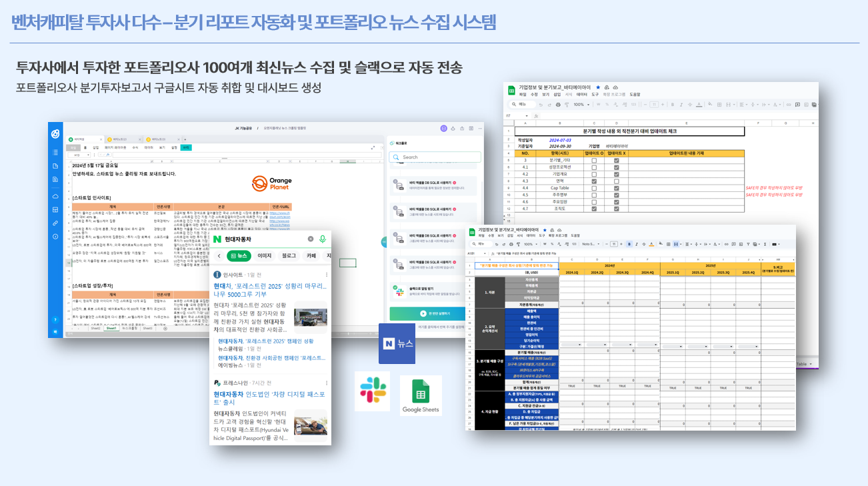Uncheck 업데이트 X box for 주요임원 row

pyautogui.click(x=617, y=201)
